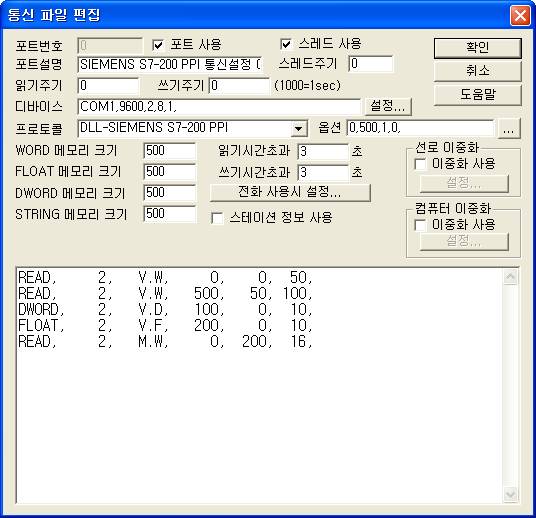Toggle the 스레드 사용 checkbox
The width and height of the screenshot is (536, 518).
286,44
